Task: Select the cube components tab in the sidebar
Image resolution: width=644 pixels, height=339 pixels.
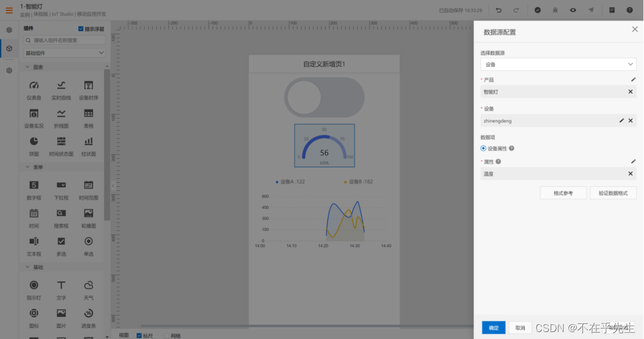Action: click(9, 48)
